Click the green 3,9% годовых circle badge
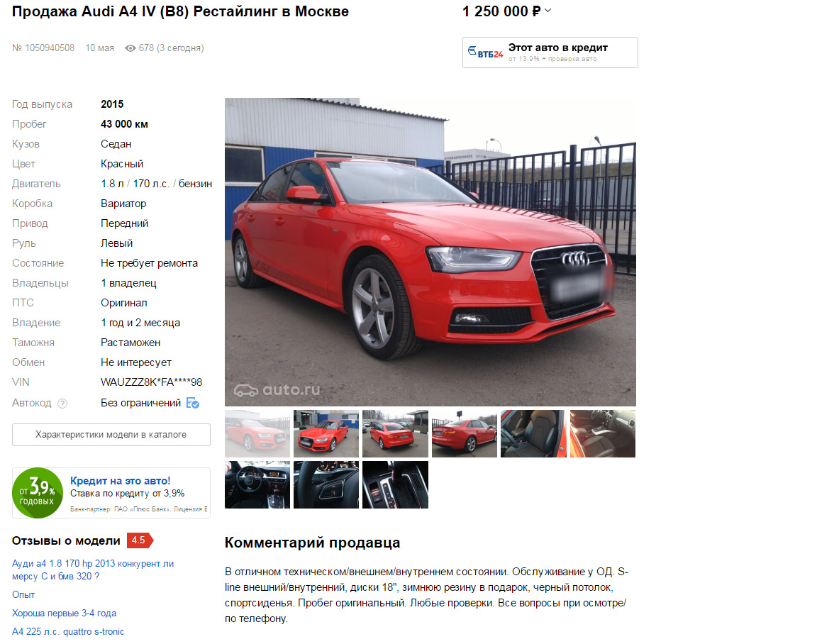This screenshot has height=644, width=817. point(37,493)
